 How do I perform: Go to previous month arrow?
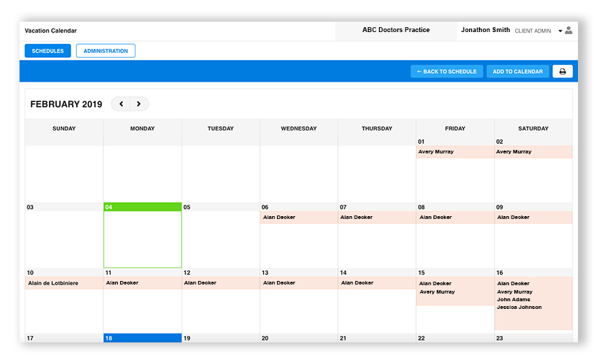(x=121, y=104)
